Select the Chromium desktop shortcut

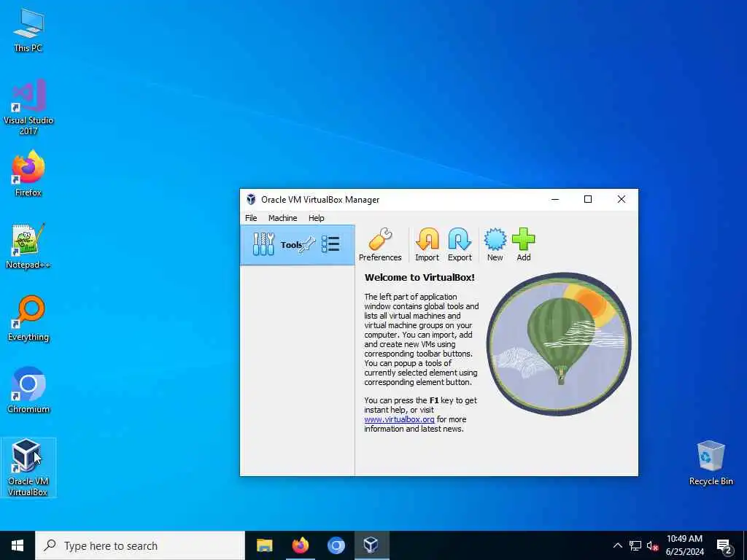[28, 391]
